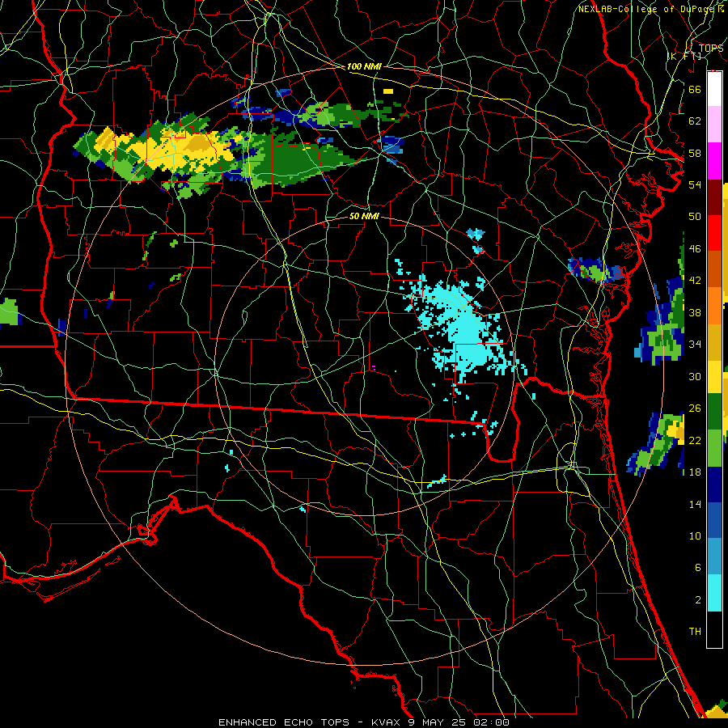Click the legend value "2"
This screenshot has width=728, height=728.
point(697,600)
